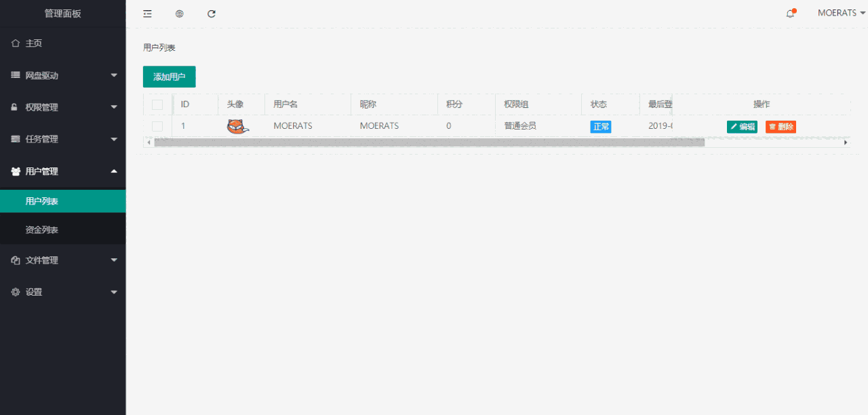Edit the MOERATS user with 编辑
Screen dimensions: 868x415
click(742, 127)
